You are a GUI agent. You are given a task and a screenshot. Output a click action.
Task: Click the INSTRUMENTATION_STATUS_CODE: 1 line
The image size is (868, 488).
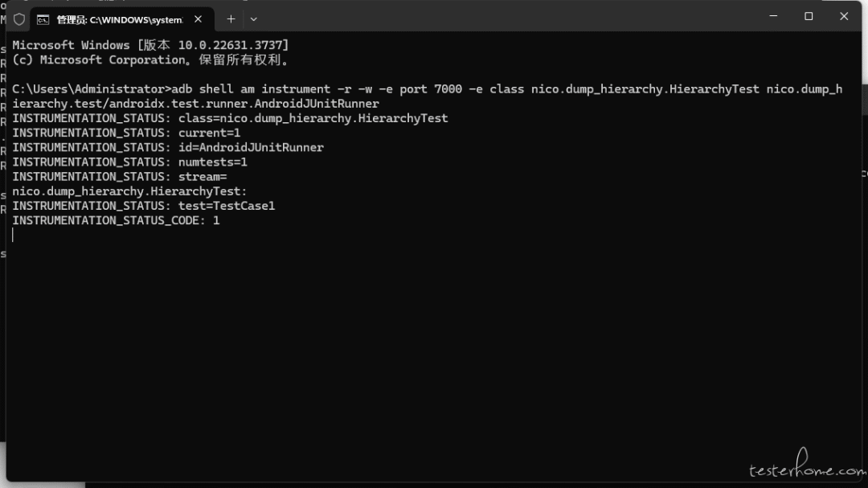click(116, 220)
